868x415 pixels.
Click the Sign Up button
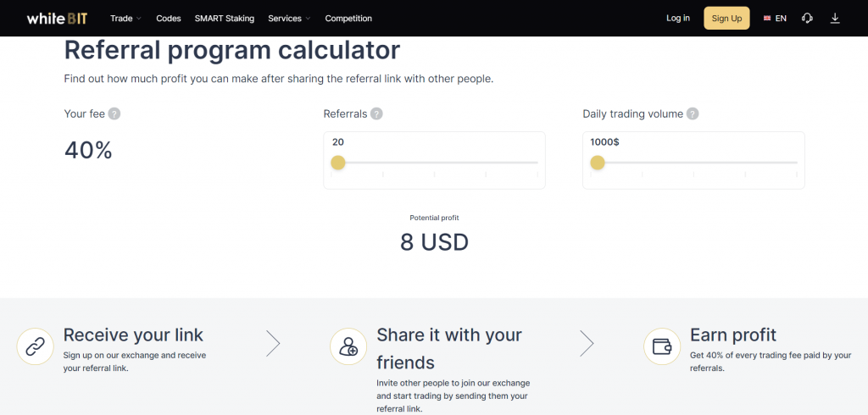(x=726, y=19)
